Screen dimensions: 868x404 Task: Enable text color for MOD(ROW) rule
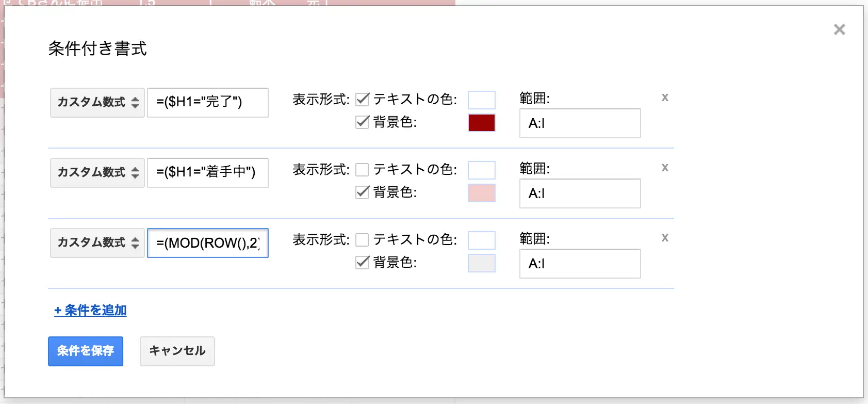363,239
